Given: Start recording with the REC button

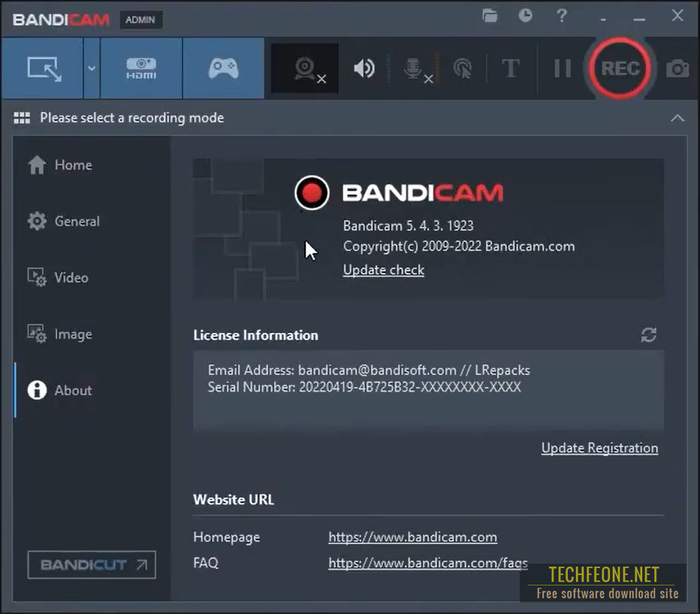Looking at the screenshot, I should click(620, 68).
